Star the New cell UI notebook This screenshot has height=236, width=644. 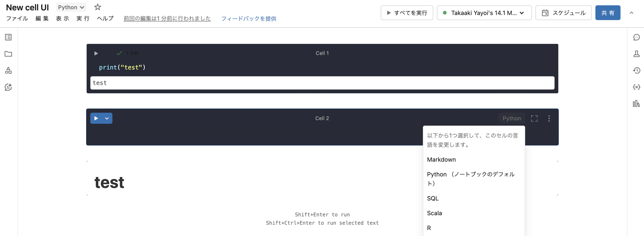click(97, 7)
